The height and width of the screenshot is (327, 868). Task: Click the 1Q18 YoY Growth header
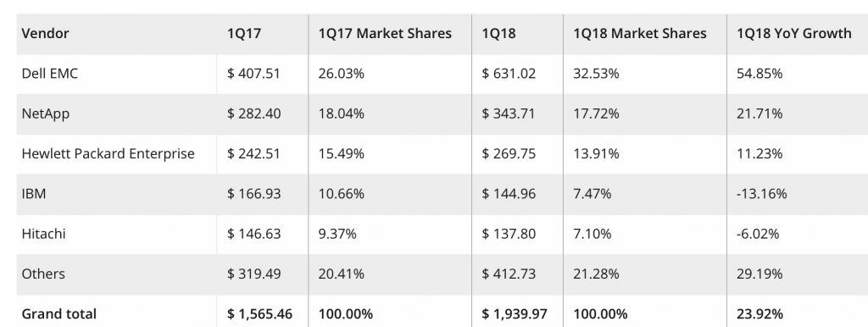[x=793, y=33]
